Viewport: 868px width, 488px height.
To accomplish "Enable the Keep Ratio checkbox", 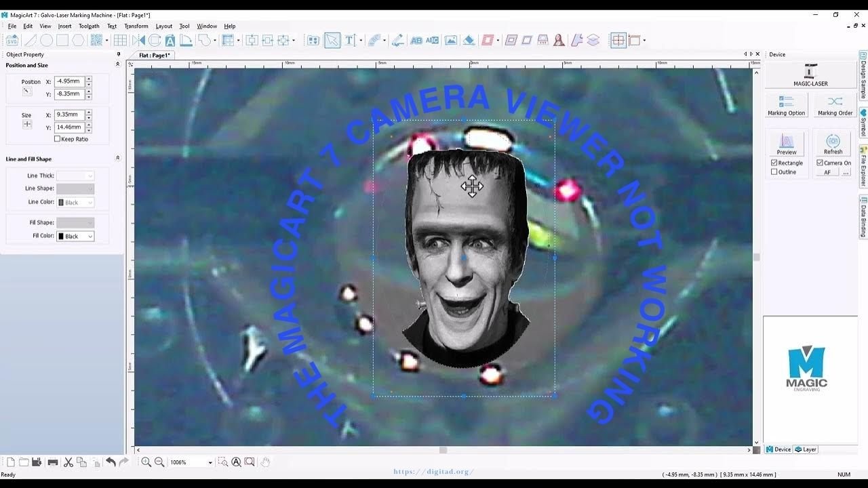I will pyautogui.click(x=58, y=139).
